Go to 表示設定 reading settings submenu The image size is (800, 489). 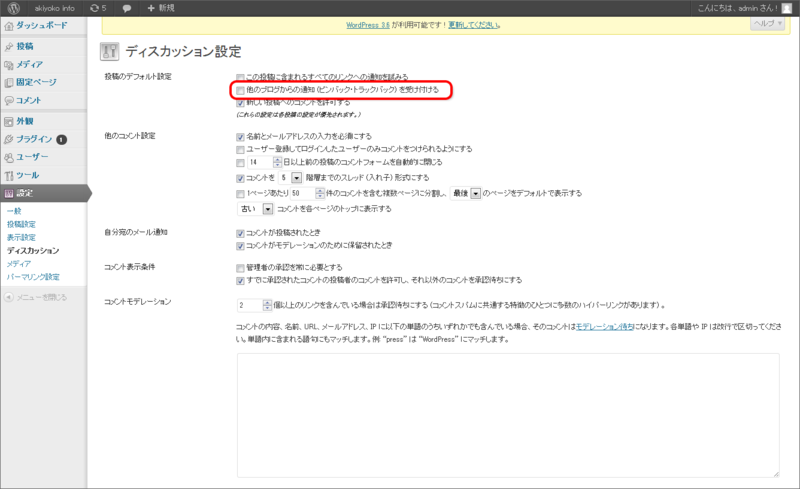21,237
